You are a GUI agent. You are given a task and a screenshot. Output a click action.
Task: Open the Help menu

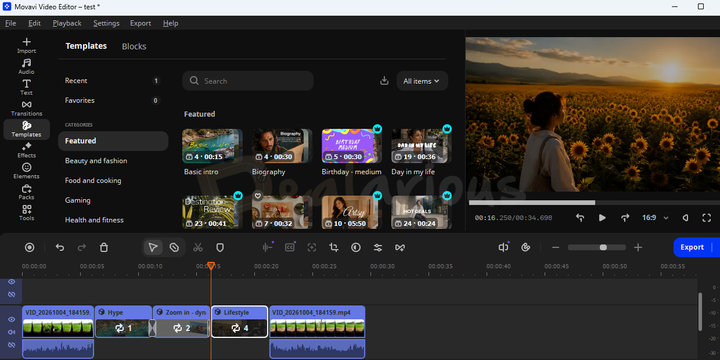pyautogui.click(x=170, y=23)
